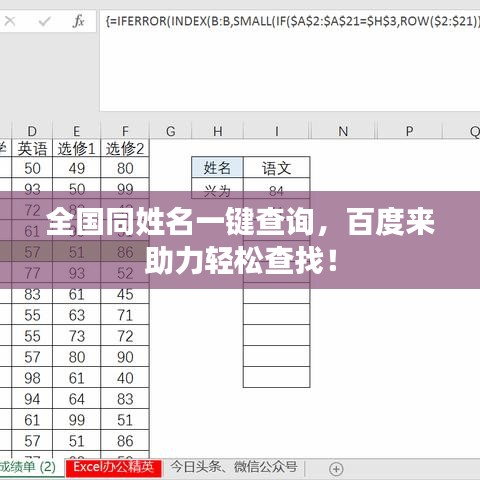This screenshot has height=480, width=480.
Task: Add a new sheet with plus icon
Action: pyautogui.click(x=336, y=469)
